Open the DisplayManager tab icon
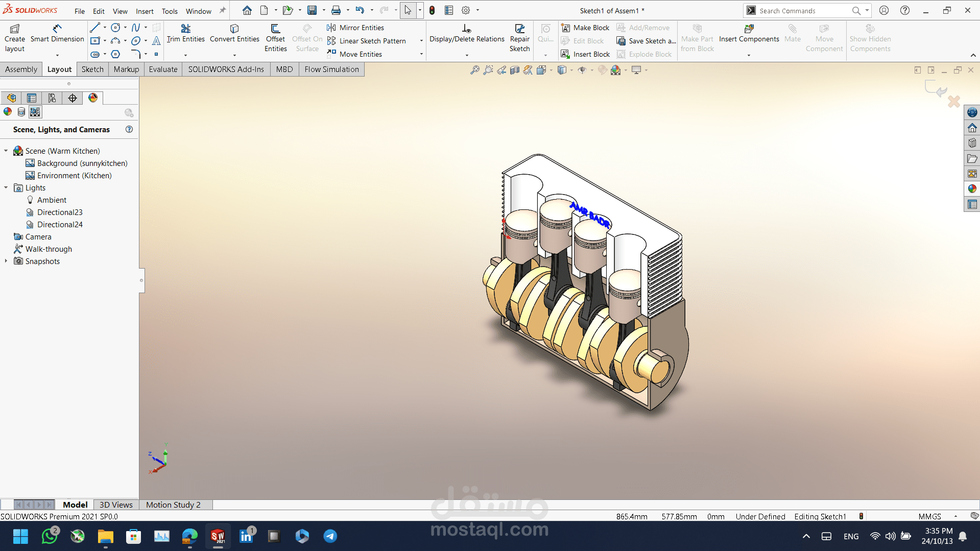This screenshot has width=980, height=551. pos(93,98)
